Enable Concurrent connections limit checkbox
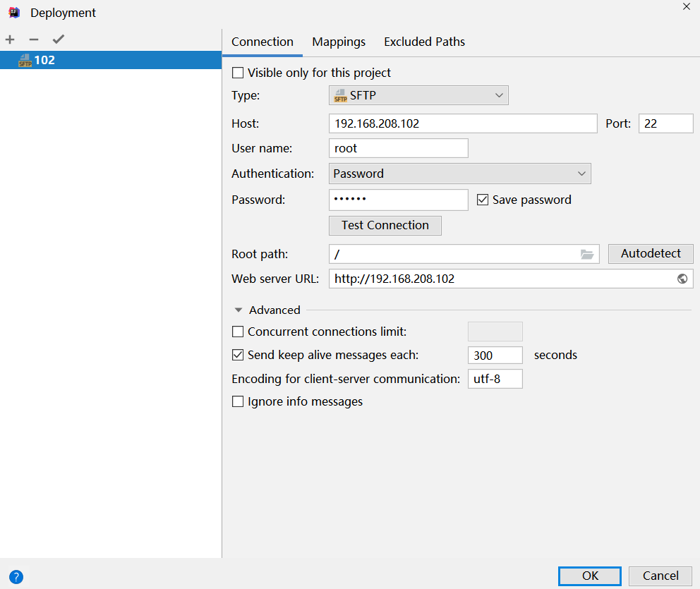Screen dimensions: 700x589 click(x=238, y=332)
